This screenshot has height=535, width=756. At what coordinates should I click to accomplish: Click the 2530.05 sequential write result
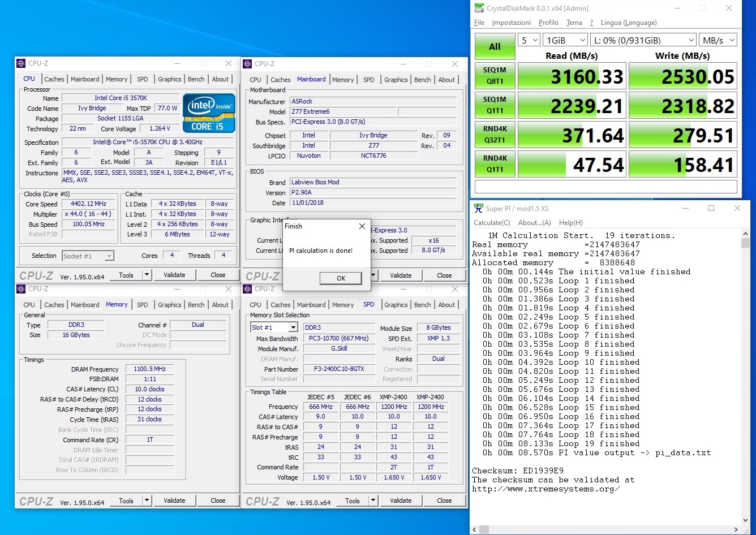(x=682, y=76)
